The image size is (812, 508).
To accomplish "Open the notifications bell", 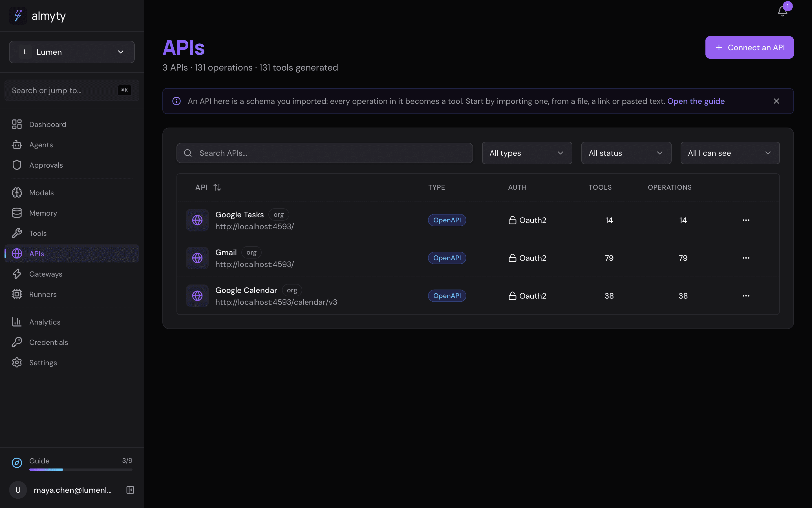I will pos(782,11).
